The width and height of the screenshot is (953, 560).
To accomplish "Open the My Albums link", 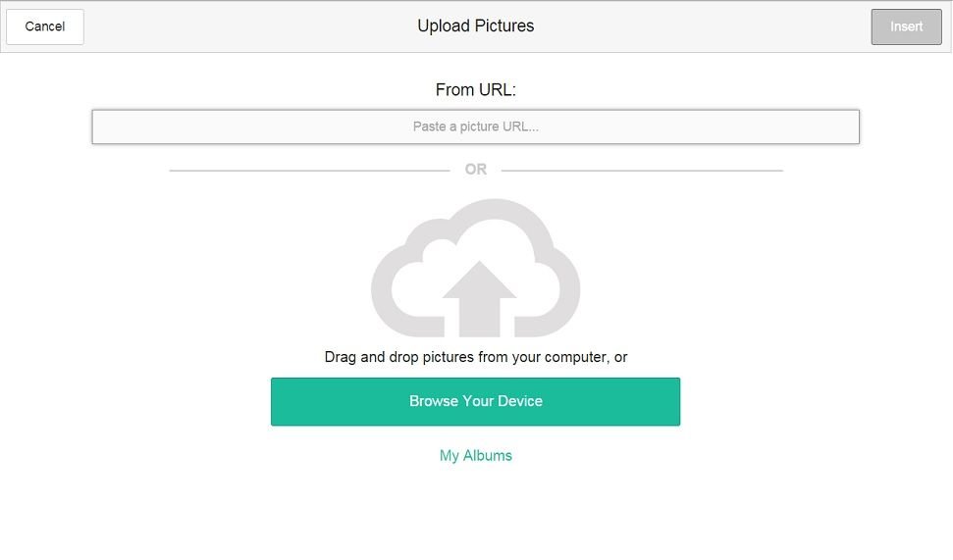I will click(x=475, y=455).
